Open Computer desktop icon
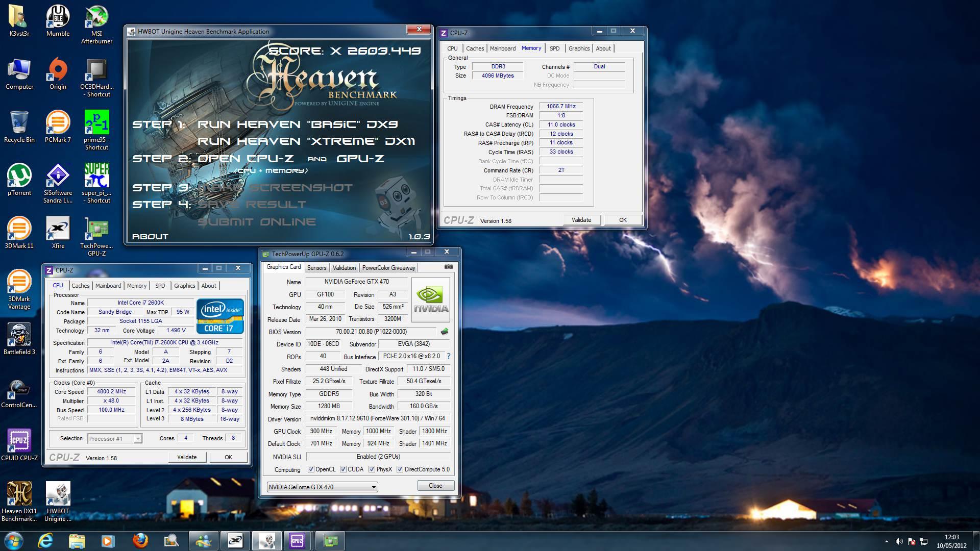 tap(19, 74)
